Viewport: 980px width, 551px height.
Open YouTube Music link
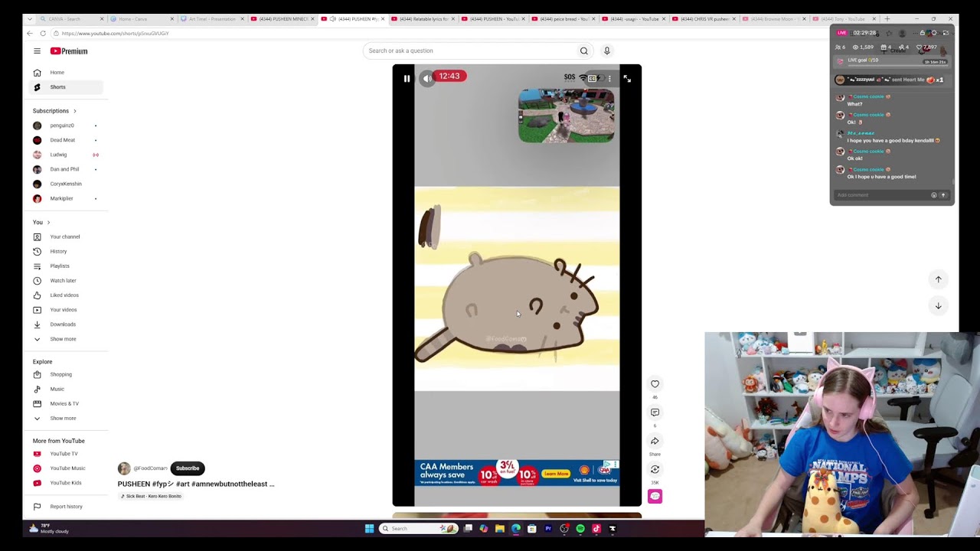pos(66,468)
